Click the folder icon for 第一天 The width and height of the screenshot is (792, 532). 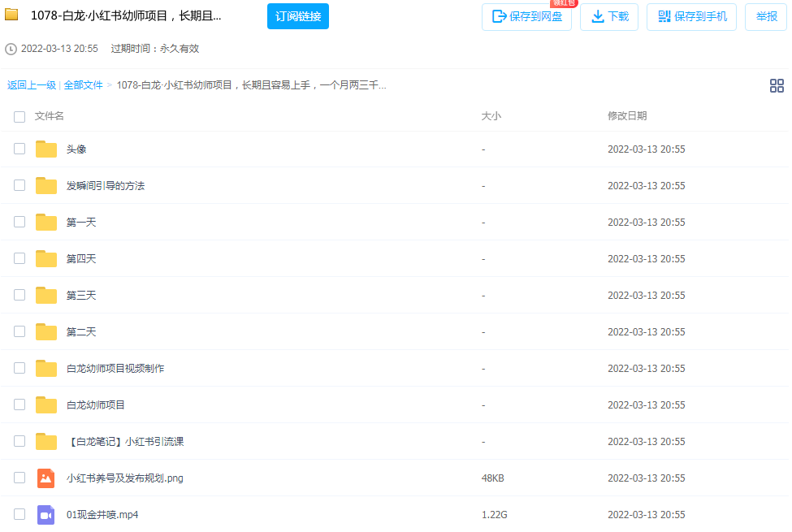[46, 222]
